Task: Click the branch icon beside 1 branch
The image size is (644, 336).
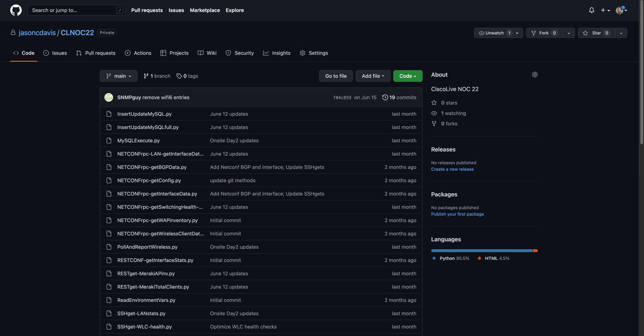Action: tap(146, 76)
